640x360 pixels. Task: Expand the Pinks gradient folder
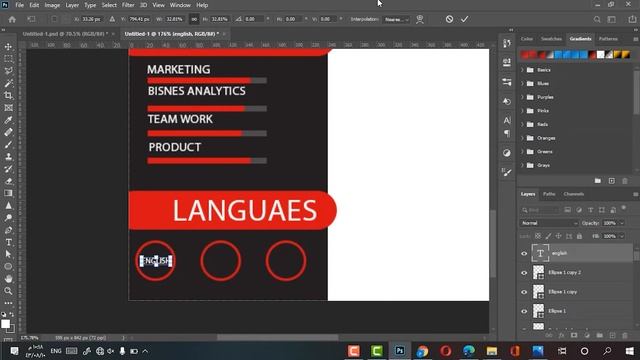(522, 111)
